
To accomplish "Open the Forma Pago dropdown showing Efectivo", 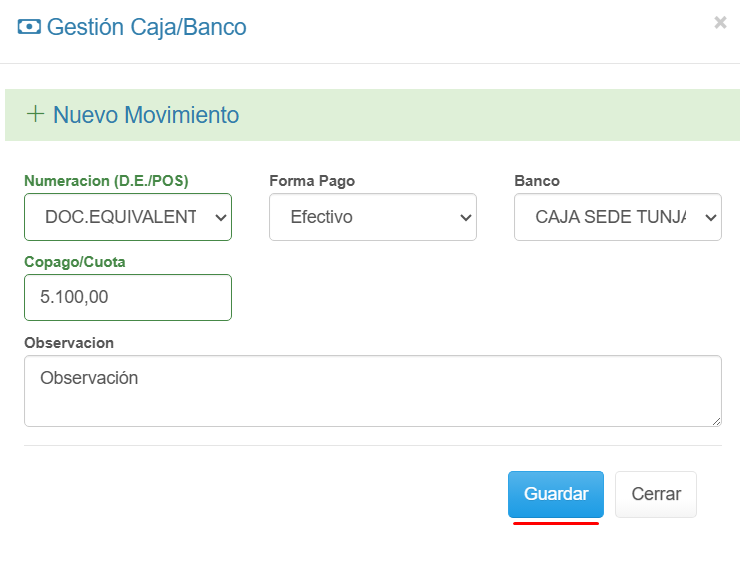I will pos(372,217).
